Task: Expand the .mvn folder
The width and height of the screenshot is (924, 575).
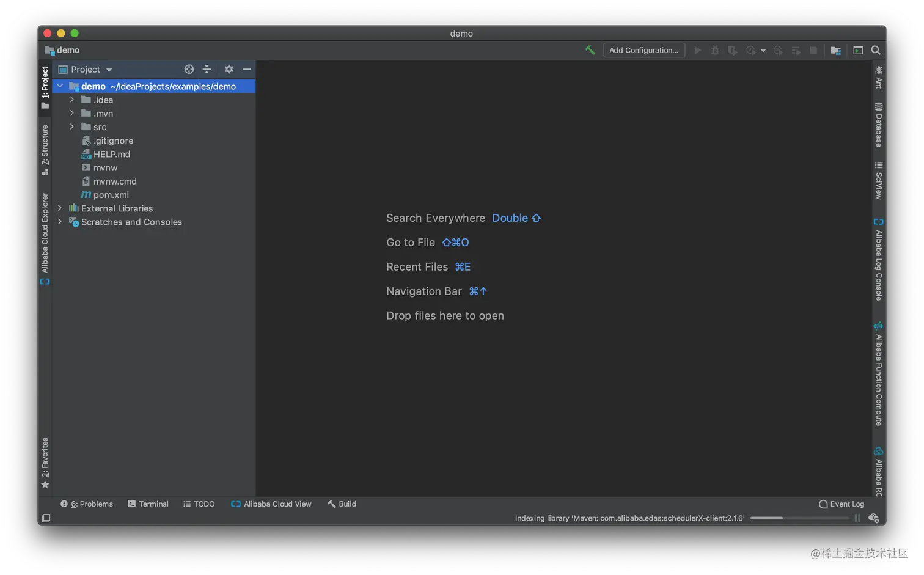Action: [x=72, y=113]
